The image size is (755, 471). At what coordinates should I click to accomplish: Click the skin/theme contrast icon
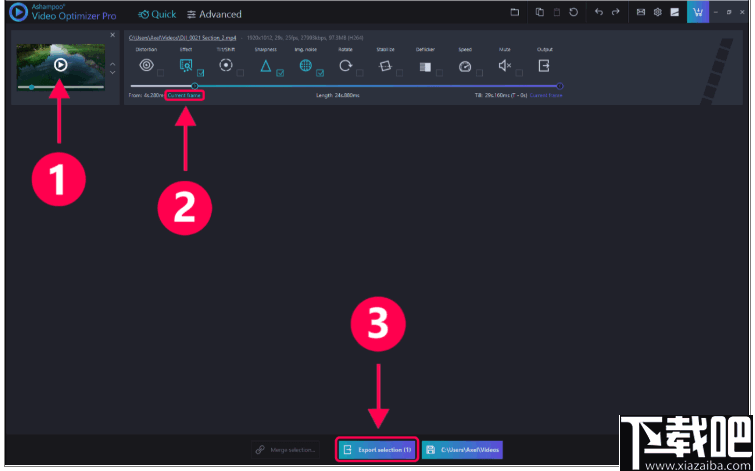[675, 12]
